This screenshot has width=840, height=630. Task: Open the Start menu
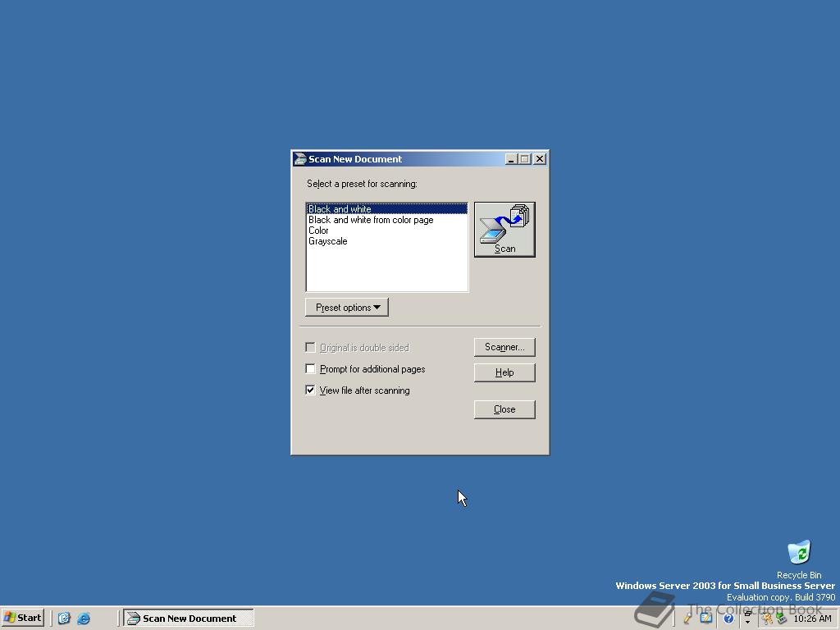click(x=22, y=619)
